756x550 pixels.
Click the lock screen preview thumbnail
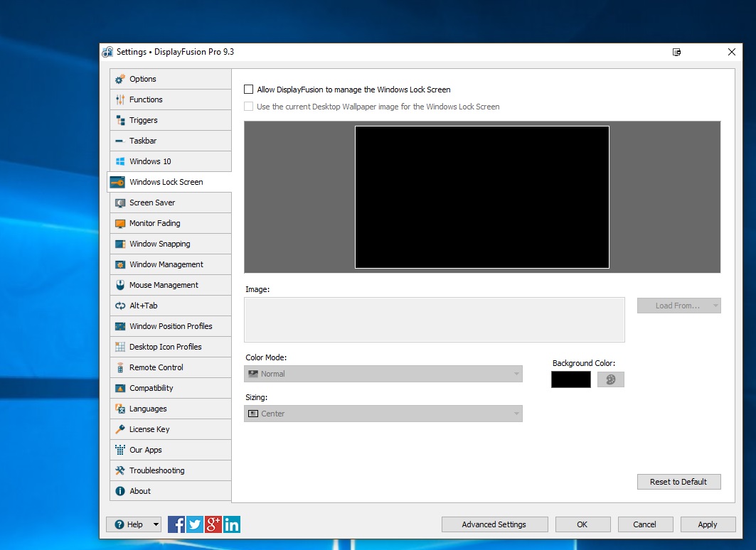point(481,197)
